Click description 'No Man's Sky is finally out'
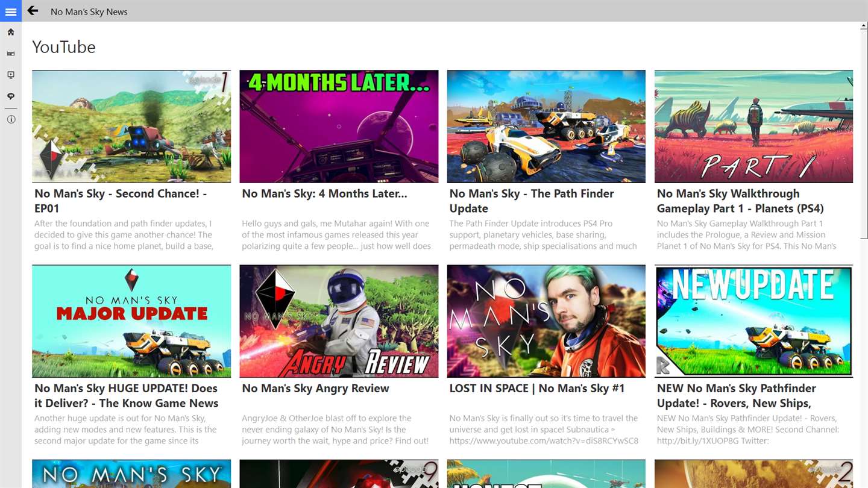The image size is (868, 488). click(x=544, y=430)
